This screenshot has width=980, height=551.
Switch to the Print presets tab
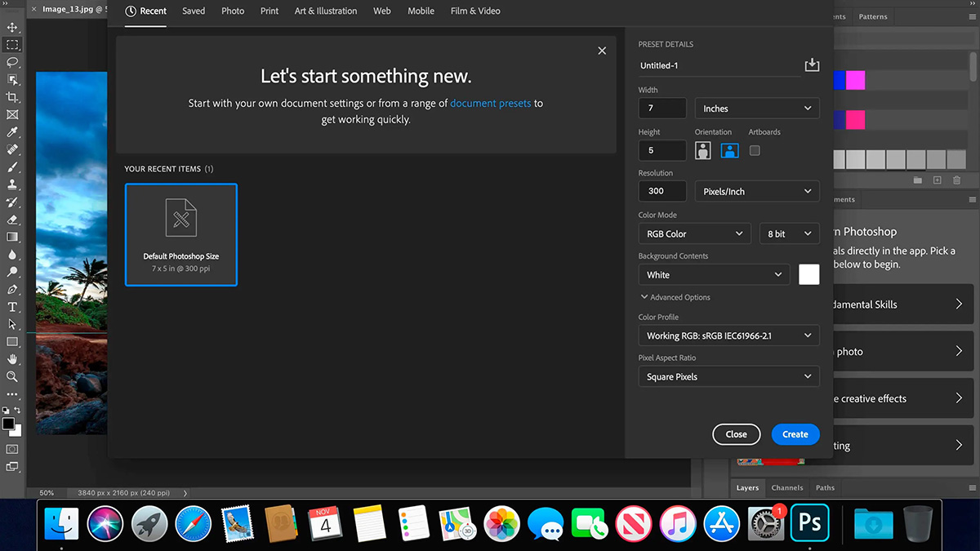tap(269, 11)
